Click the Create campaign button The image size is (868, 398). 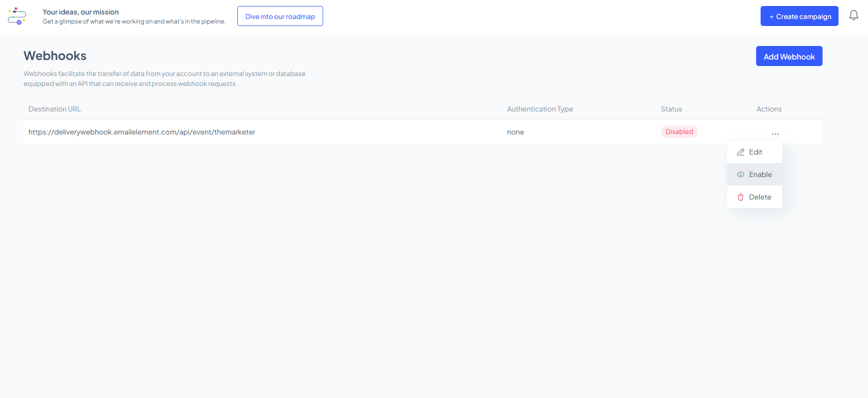pos(799,16)
